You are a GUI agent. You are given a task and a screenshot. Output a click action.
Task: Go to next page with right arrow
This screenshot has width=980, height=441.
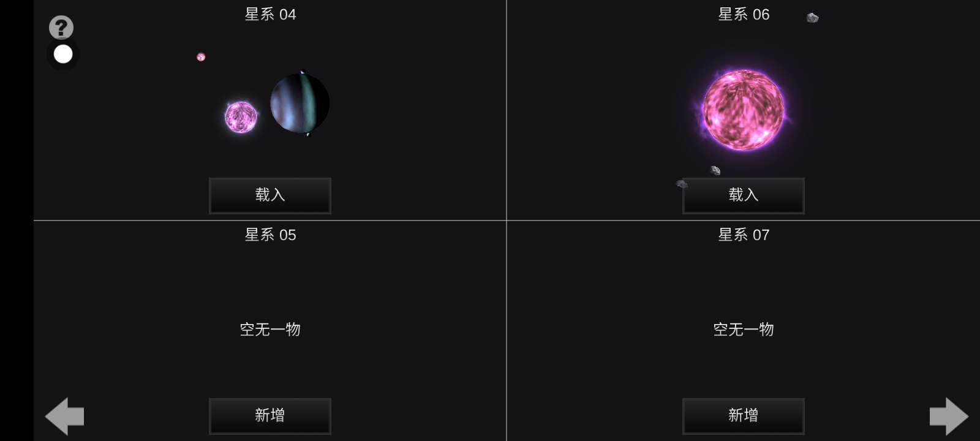coord(949,417)
